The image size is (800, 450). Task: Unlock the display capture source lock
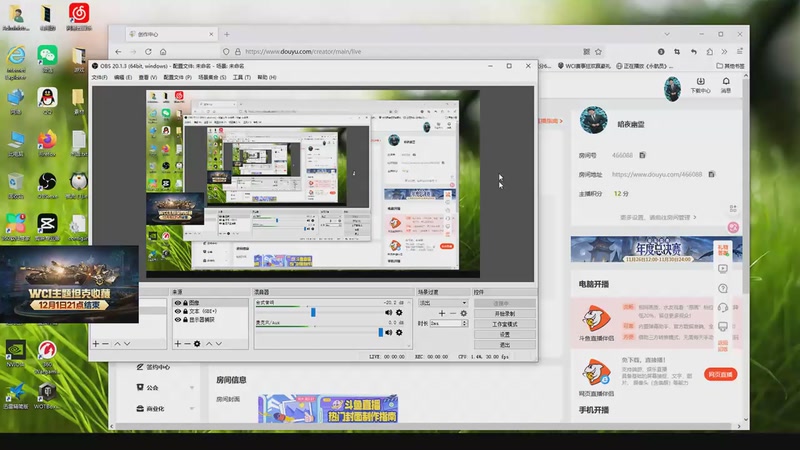(x=185, y=319)
